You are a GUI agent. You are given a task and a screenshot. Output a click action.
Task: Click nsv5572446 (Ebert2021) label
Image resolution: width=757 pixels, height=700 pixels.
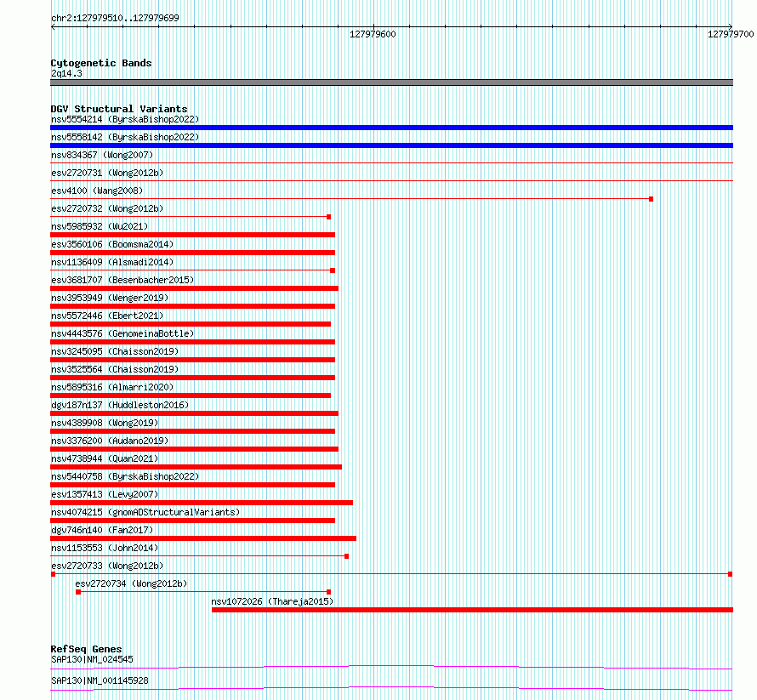point(107,316)
